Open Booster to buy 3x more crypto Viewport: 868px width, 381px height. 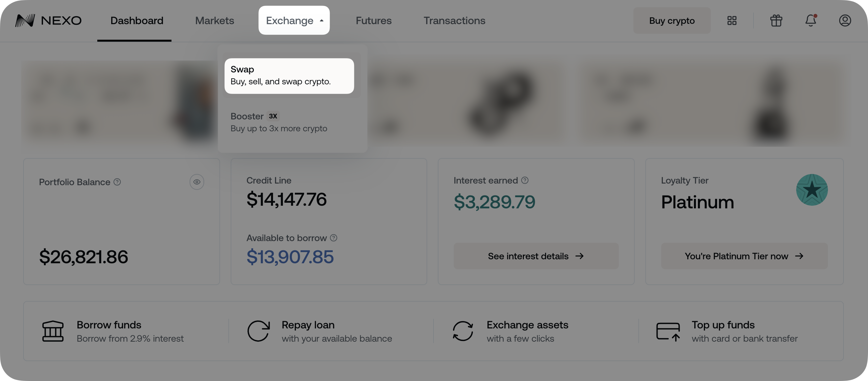click(x=279, y=122)
